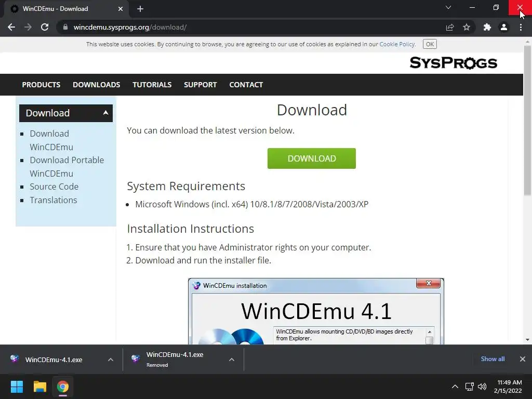Click the padlock site info icon

coord(65,27)
